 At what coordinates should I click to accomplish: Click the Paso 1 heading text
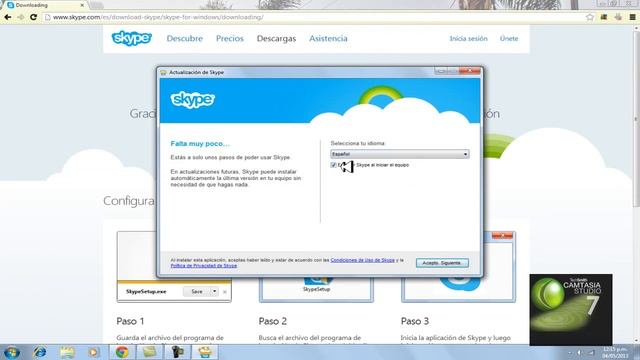pos(130,321)
